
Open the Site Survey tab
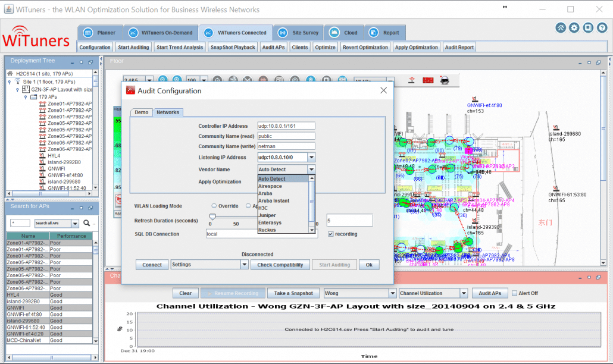[x=299, y=33]
